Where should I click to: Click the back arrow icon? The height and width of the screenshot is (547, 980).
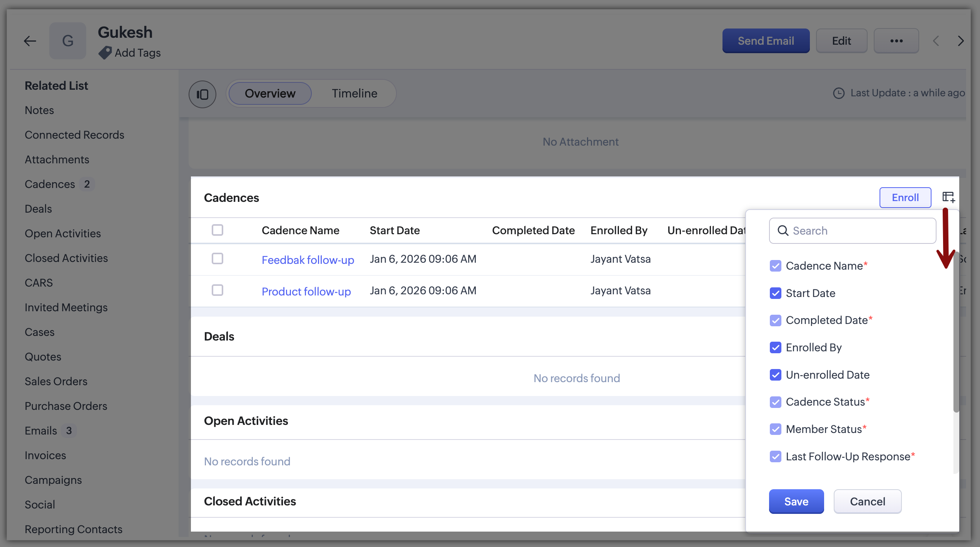30,41
